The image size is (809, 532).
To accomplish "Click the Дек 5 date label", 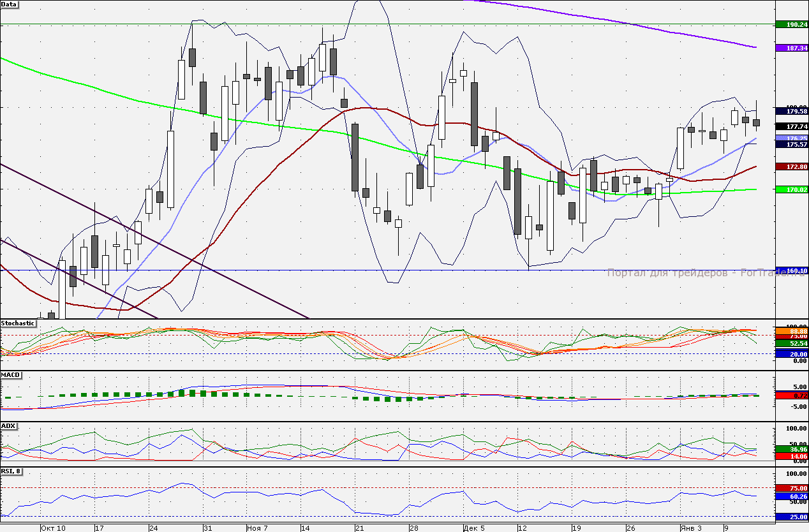I will (475, 528).
